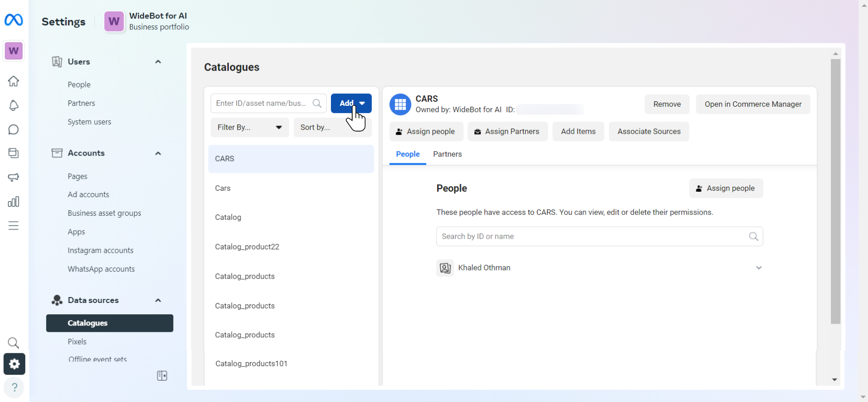Open the Meta logo home link
Viewport: 868px width, 402px height.
[14, 20]
